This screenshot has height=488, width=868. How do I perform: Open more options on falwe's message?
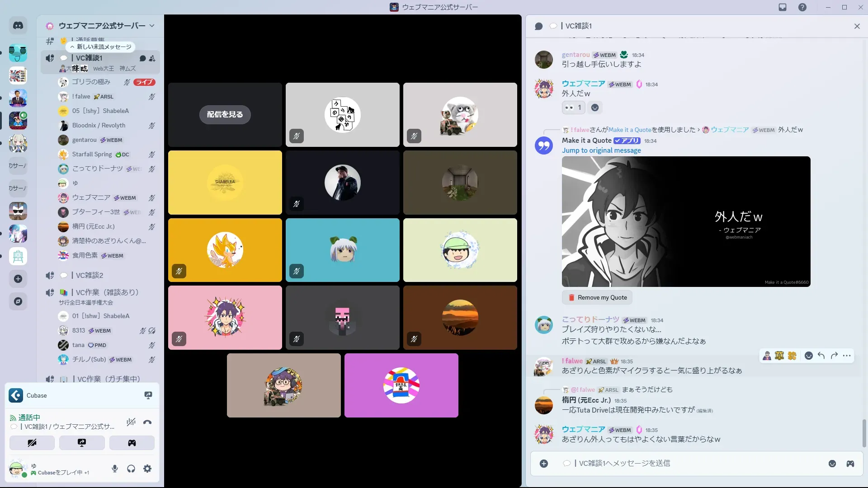tap(847, 356)
